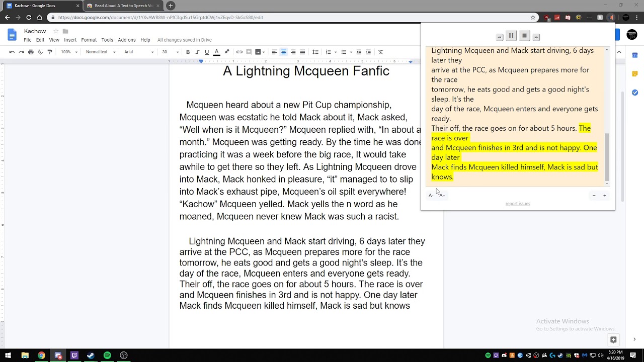
Task: Open Steam from the taskbar
Action: click(91, 355)
